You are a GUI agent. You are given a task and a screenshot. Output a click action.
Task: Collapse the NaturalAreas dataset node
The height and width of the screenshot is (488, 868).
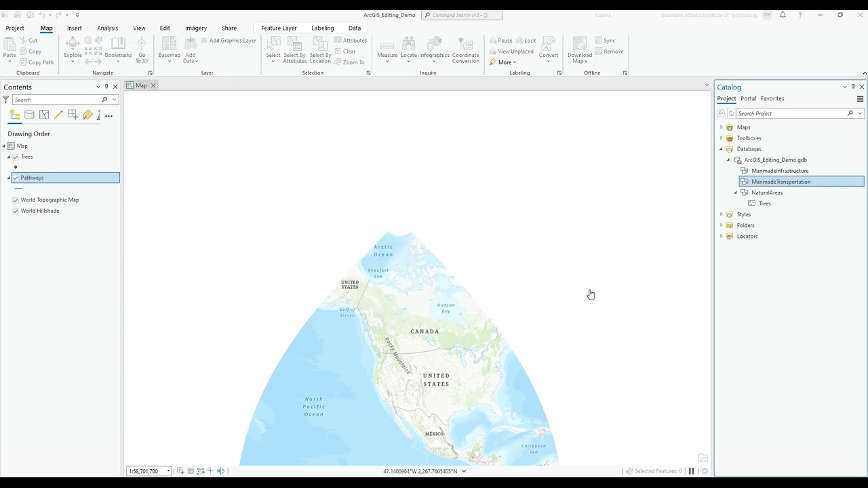point(736,192)
